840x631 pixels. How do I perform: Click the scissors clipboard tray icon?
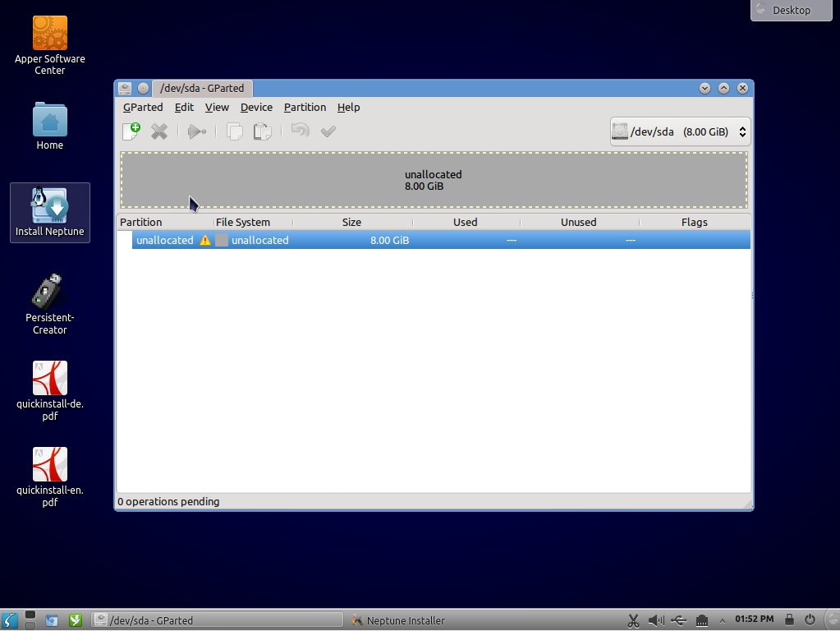(633, 621)
